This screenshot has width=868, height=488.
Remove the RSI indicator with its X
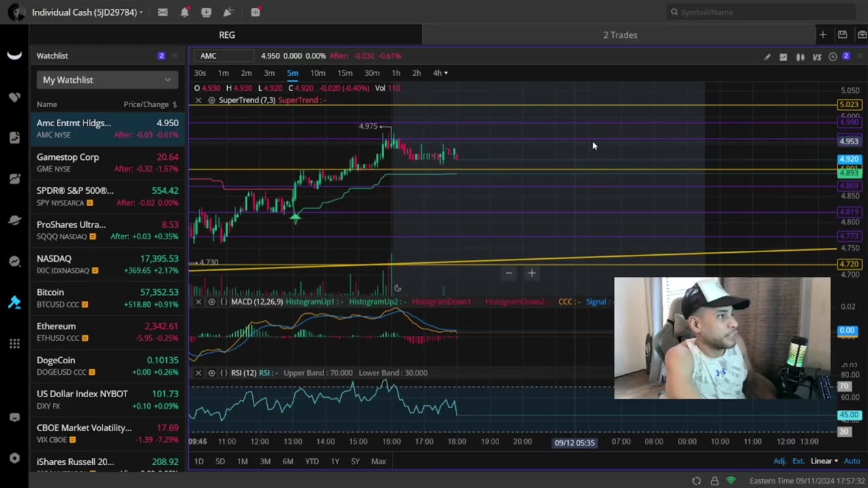[x=198, y=373]
